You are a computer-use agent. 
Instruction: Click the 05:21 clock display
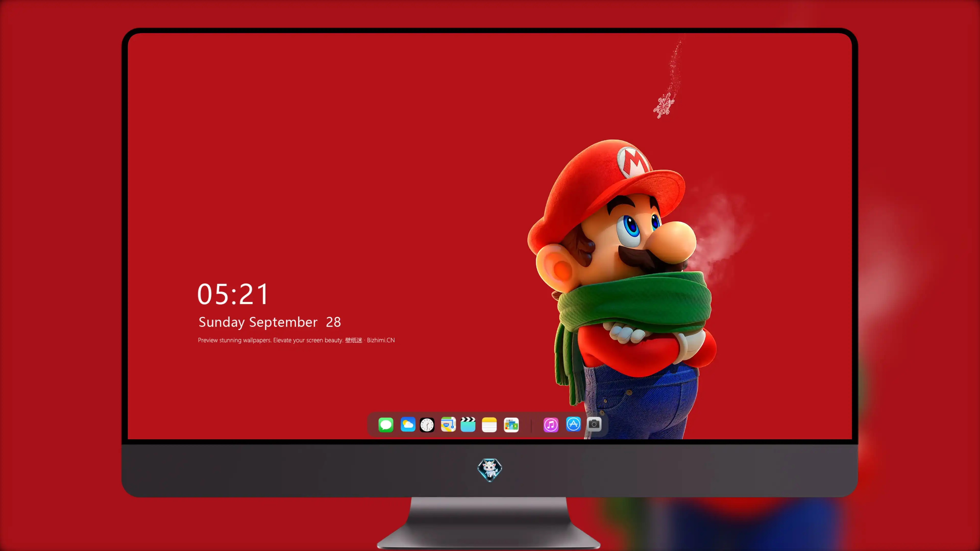[233, 294]
